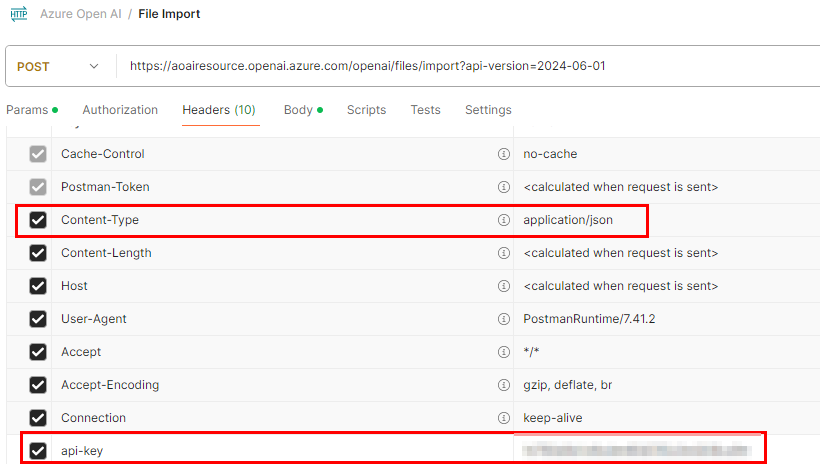Switch to the Params tab

(31, 110)
